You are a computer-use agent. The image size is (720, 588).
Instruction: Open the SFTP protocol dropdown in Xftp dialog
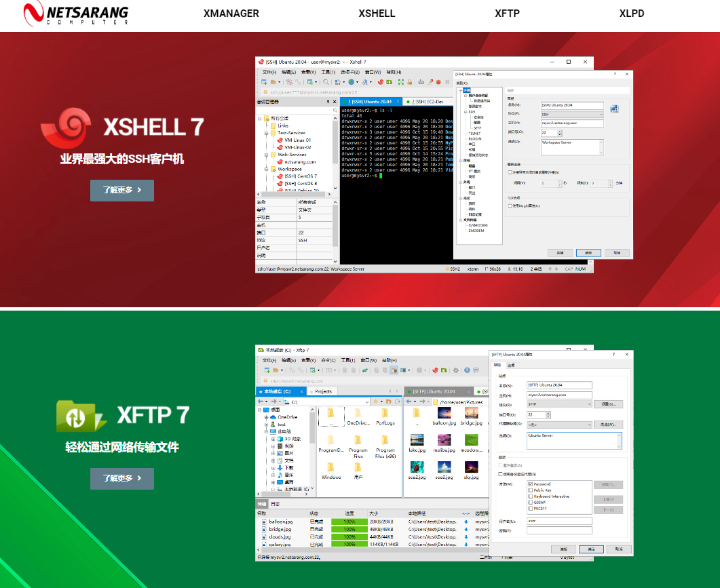click(559, 404)
